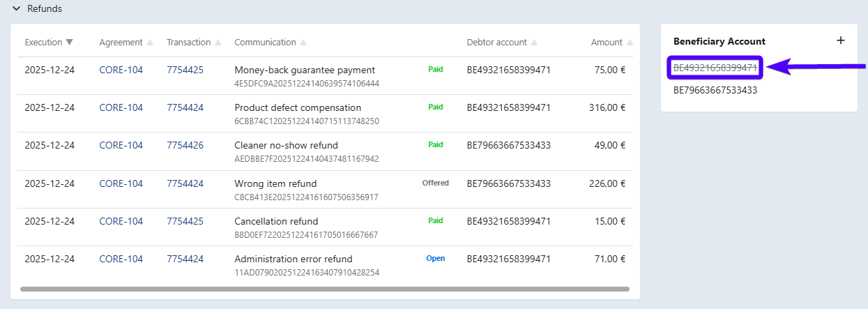Sort by Transaction column arrow
The width and height of the screenshot is (868, 309).
[x=218, y=43]
